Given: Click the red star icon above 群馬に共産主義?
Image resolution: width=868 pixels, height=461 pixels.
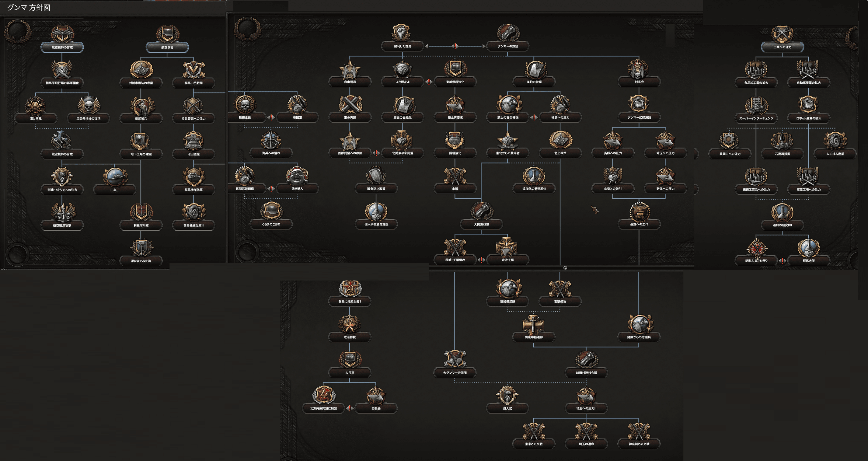Looking at the screenshot, I should click(350, 288).
